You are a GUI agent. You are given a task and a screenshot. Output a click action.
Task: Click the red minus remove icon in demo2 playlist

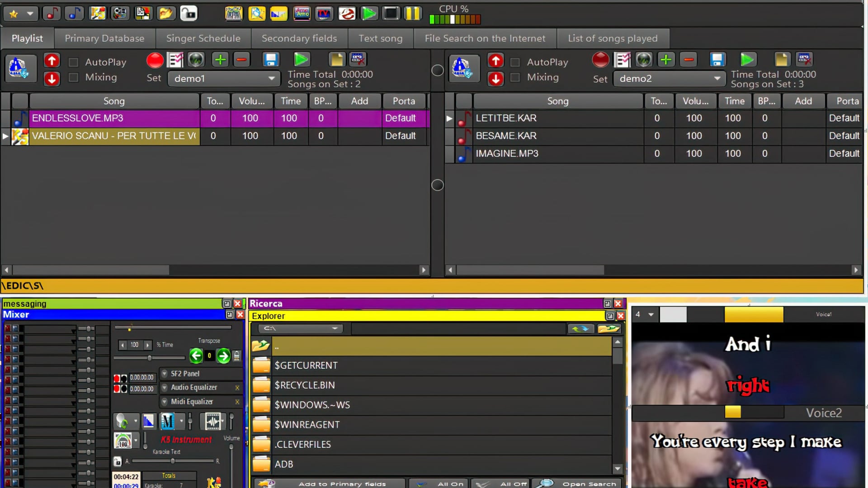click(689, 60)
